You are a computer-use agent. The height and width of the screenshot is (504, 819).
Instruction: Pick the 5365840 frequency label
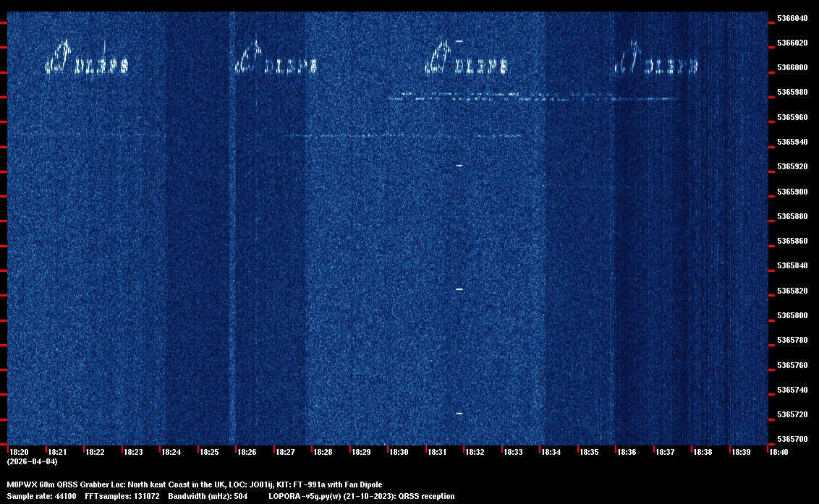(x=792, y=265)
